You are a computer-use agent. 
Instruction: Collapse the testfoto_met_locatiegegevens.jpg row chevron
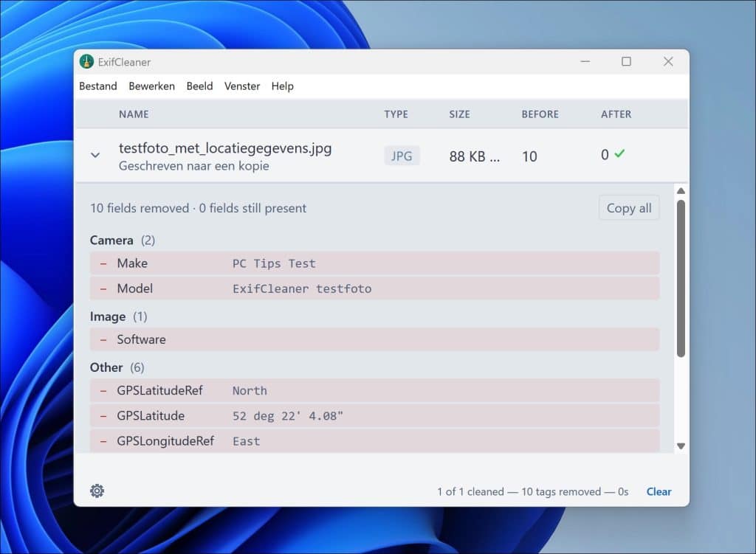point(95,155)
